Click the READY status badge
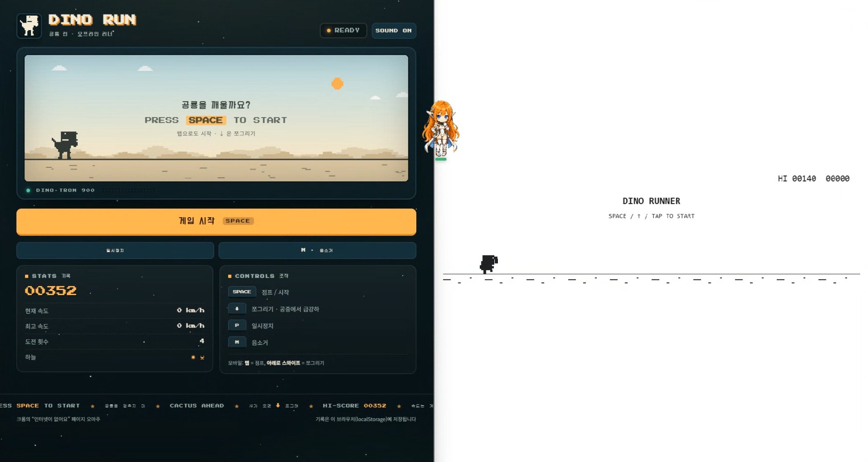The image size is (868, 462). (x=343, y=30)
